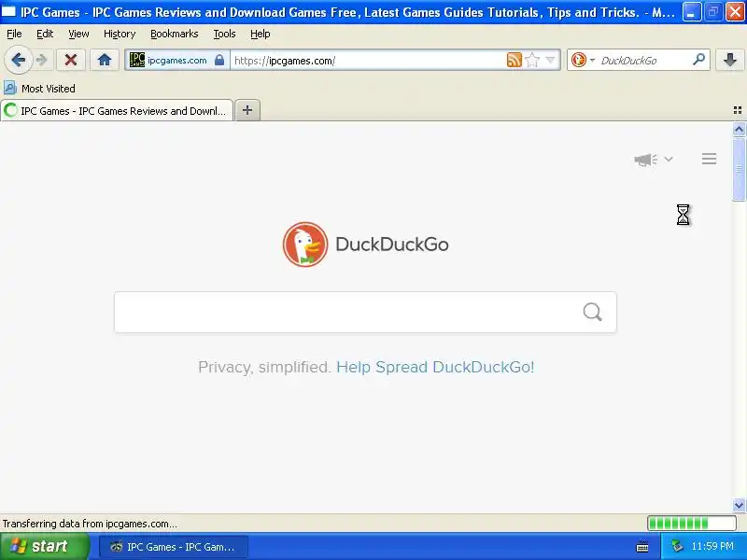Open the History menu
Viewport: 747px width, 560px height.
[x=120, y=34]
